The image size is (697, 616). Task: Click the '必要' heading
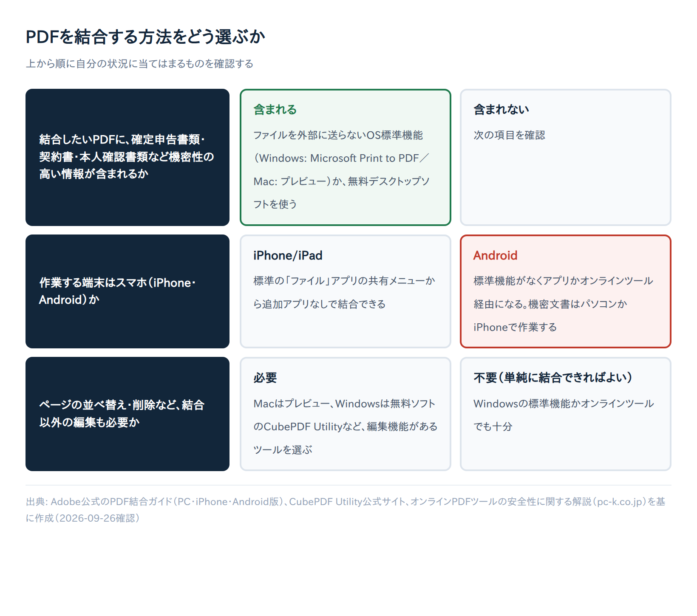(265, 378)
